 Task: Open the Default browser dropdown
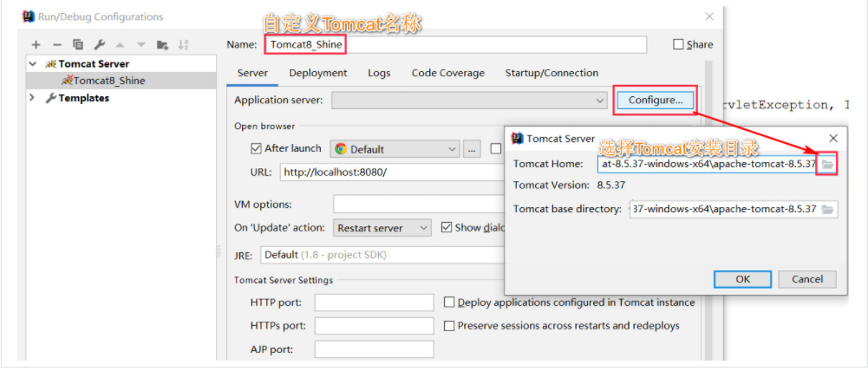[395, 149]
